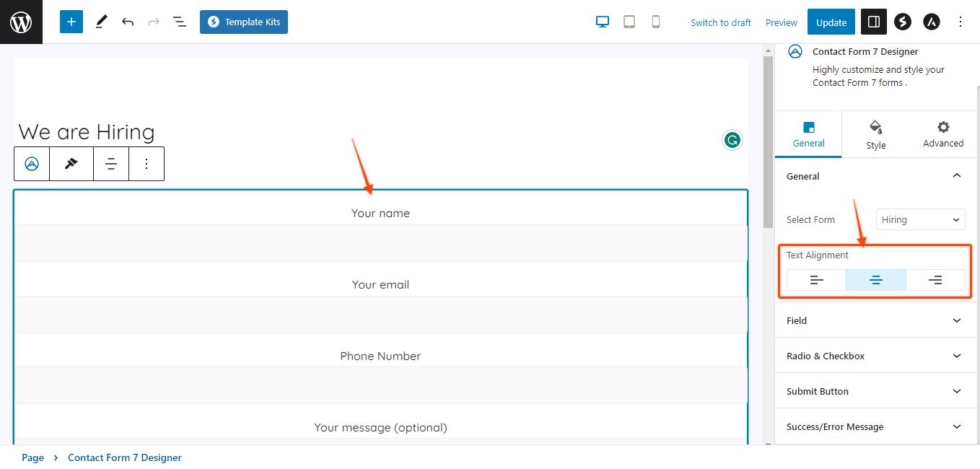This screenshot has height=469, width=980.
Task: Toggle the Settings sidebar panel icon
Action: (x=874, y=22)
